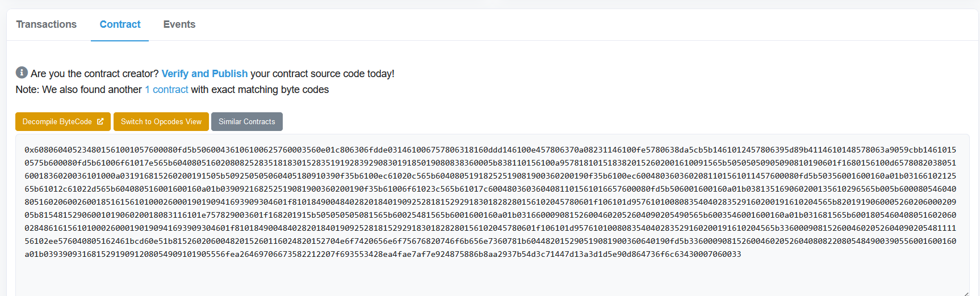The image size is (980, 296).
Task: Click the Similar Contracts button
Action: coord(246,121)
